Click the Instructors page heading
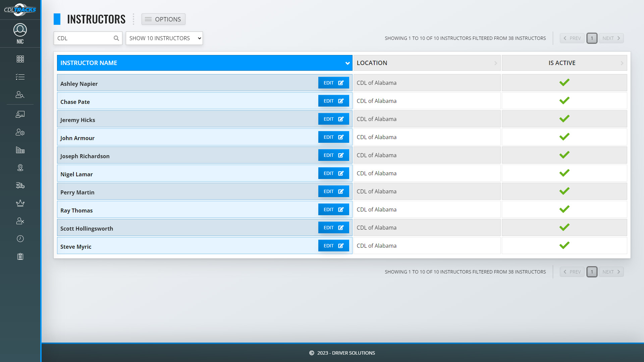The image size is (644, 362). pyautogui.click(x=96, y=19)
